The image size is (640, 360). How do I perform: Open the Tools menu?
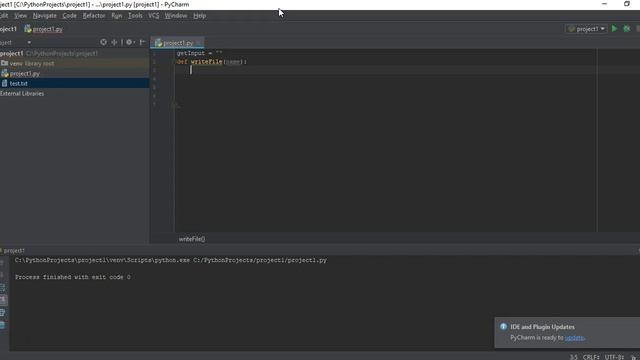[135, 16]
